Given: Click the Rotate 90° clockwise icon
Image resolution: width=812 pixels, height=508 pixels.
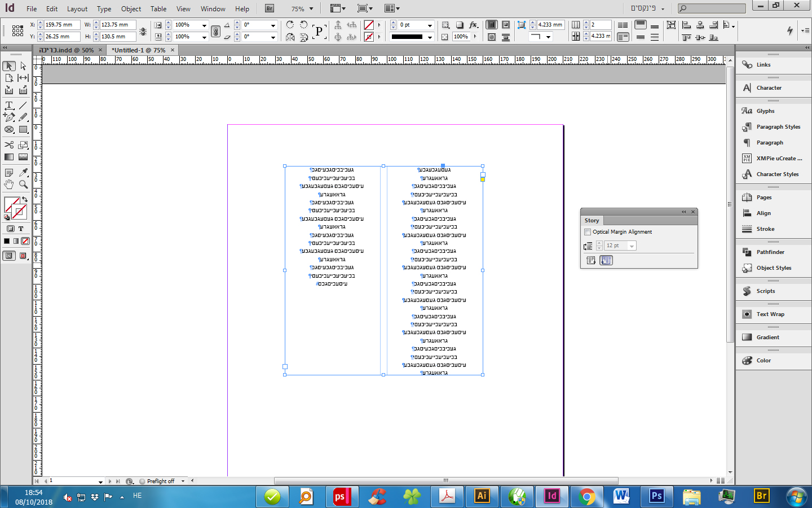Looking at the screenshot, I should pyautogui.click(x=290, y=25).
